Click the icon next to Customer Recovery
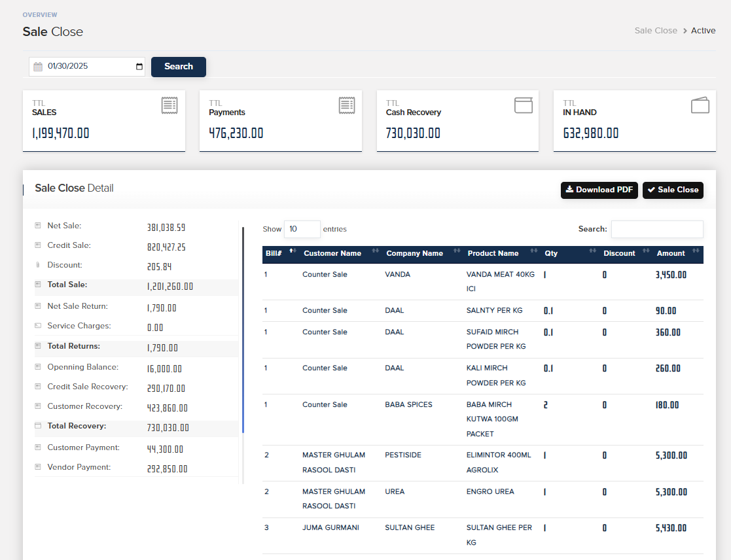The height and width of the screenshot is (560, 731). tap(38, 406)
